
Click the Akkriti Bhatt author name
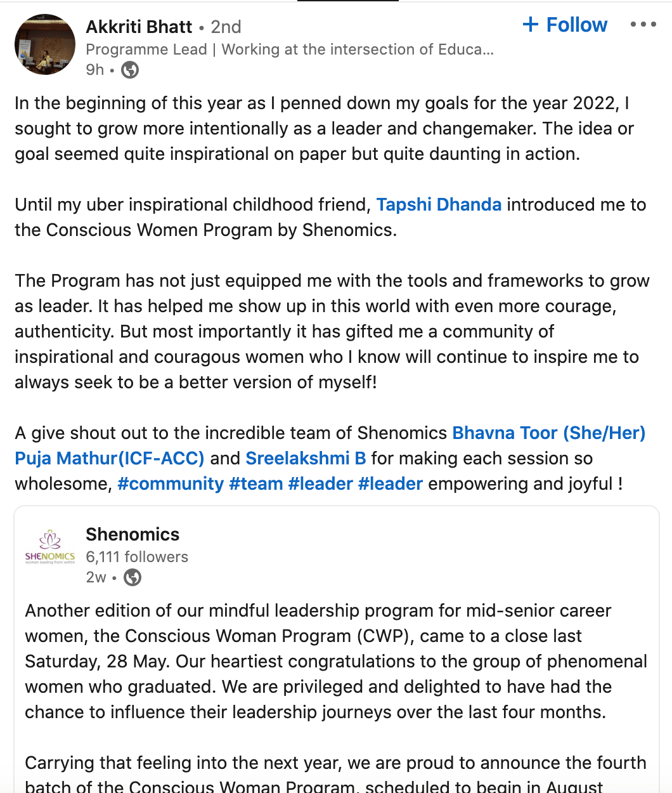(x=139, y=27)
